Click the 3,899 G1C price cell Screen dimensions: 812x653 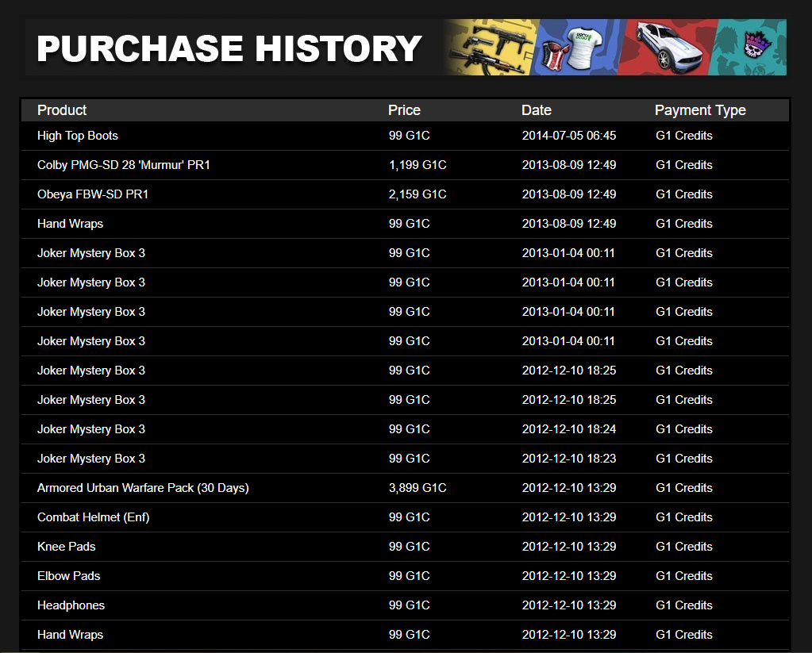click(x=418, y=488)
